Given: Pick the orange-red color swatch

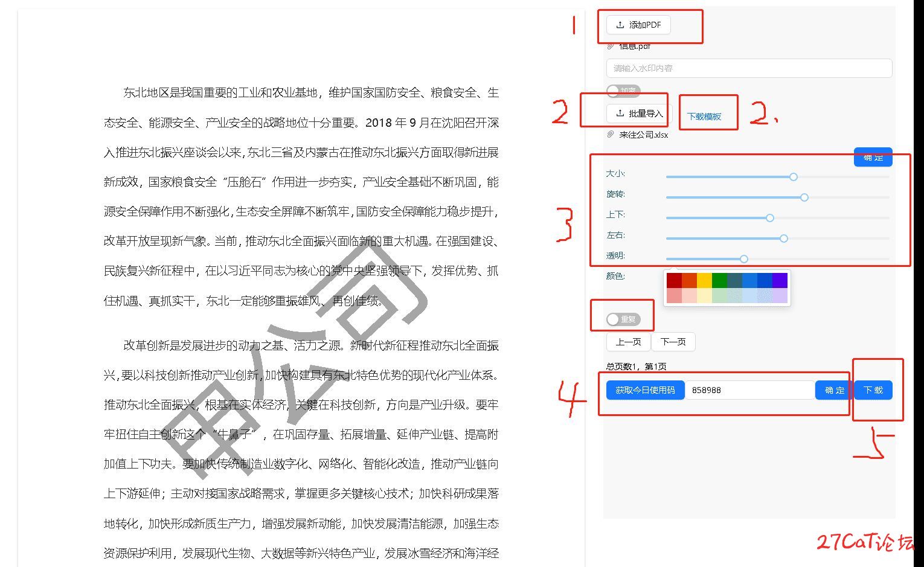Looking at the screenshot, I should 689,280.
